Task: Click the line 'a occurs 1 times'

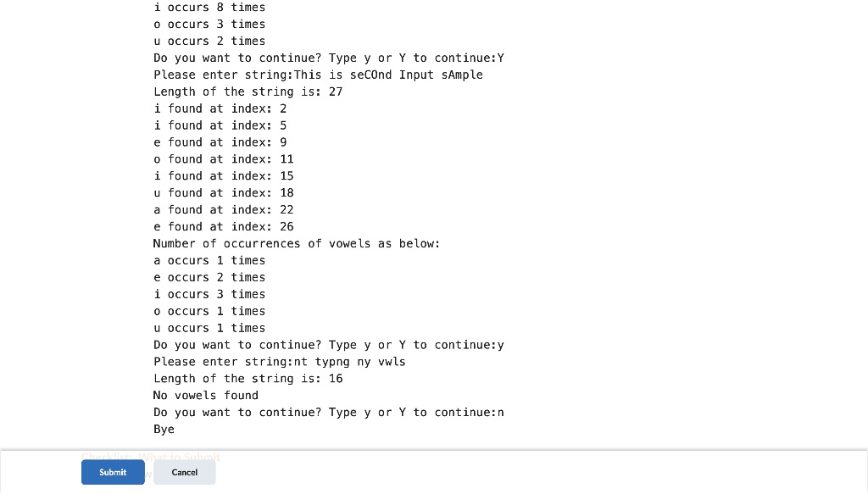Action: pos(209,260)
